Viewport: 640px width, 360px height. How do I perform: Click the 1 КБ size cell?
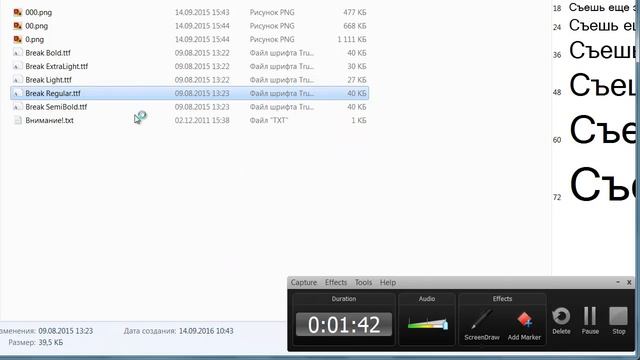(359, 120)
